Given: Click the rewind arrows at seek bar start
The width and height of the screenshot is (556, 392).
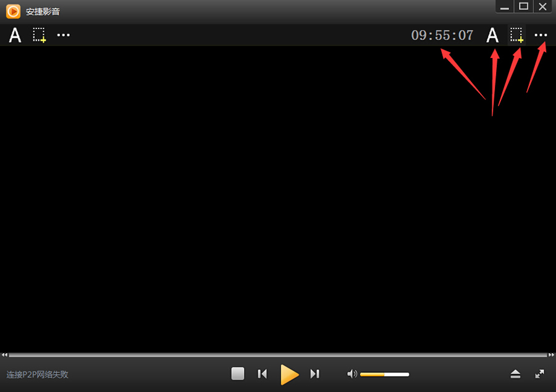Looking at the screenshot, I should pos(4,355).
